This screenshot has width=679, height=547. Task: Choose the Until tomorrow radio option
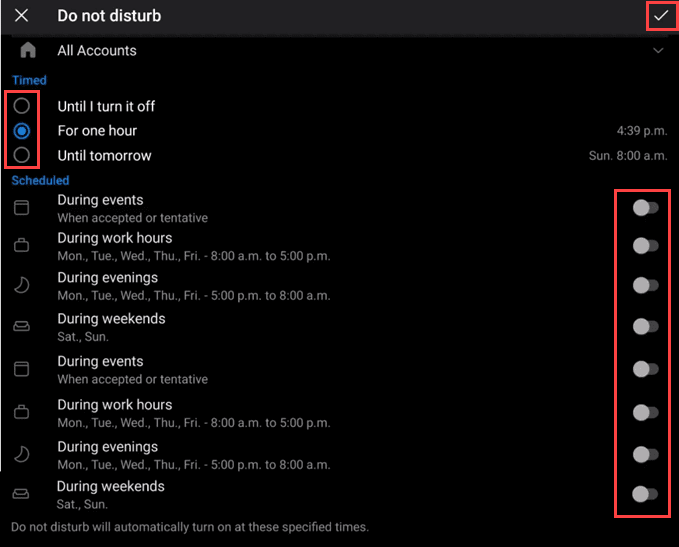click(x=22, y=155)
